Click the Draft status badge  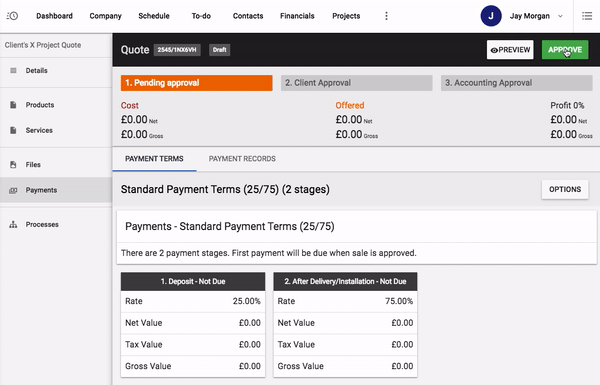click(219, 50)
